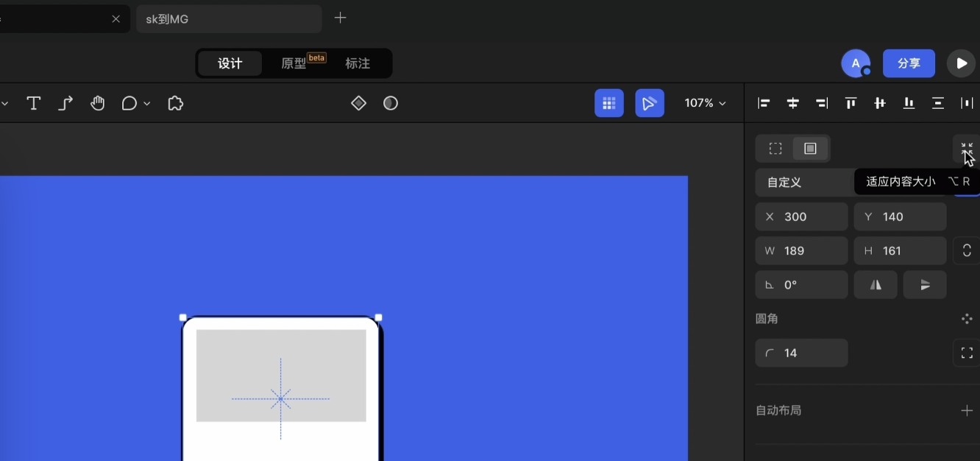Click the play preview button
980x461 pixels.
click(961, 63)
